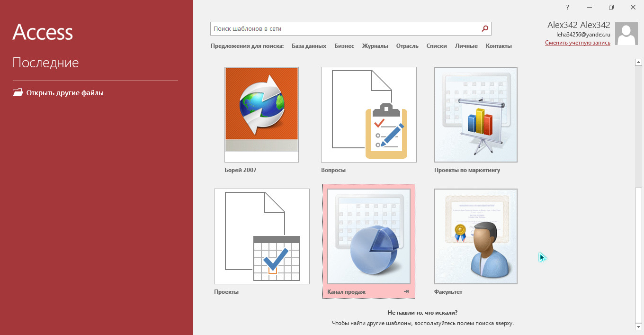Image resolution: width=644 pixels, height=335 pixels.
Task: Click Сменить учетную запись link
Action: pos(577,43)
